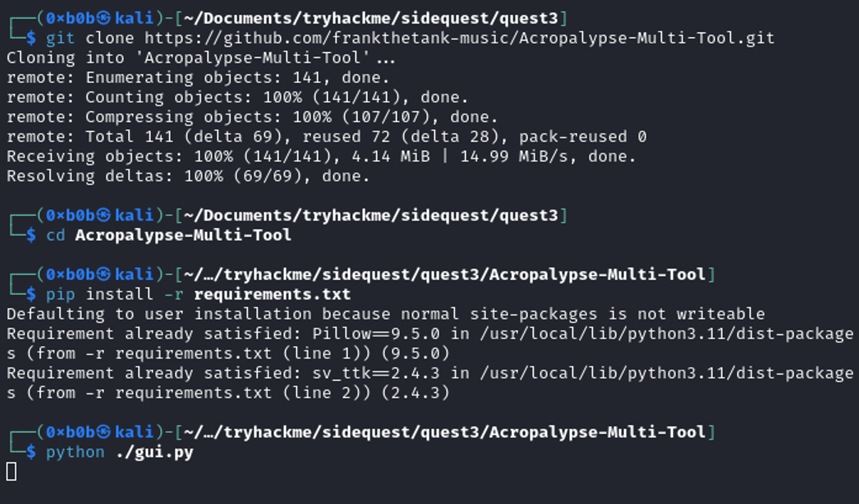Click the 'python' command word
This screenshot has width=859, height=504.
[x=75, y=452]
